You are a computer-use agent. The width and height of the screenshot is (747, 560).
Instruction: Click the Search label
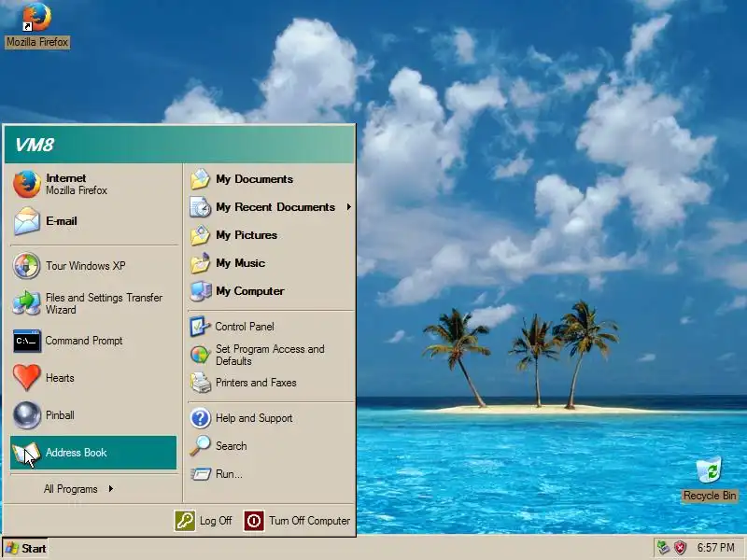coord(231,446)
